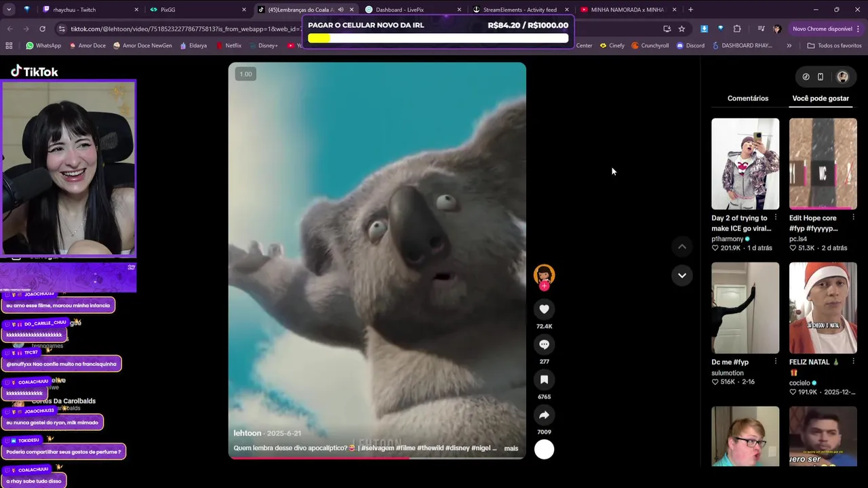
Task: Open DASHBOARD RHAY bookmark
Action: pyautogui.click(x=742, y=45)
